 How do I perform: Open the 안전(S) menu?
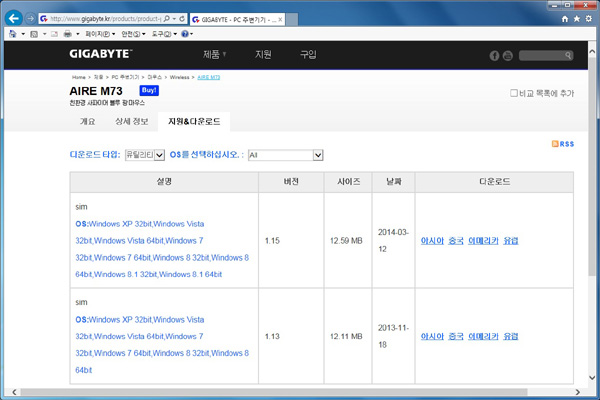click(x=133, y=34)
